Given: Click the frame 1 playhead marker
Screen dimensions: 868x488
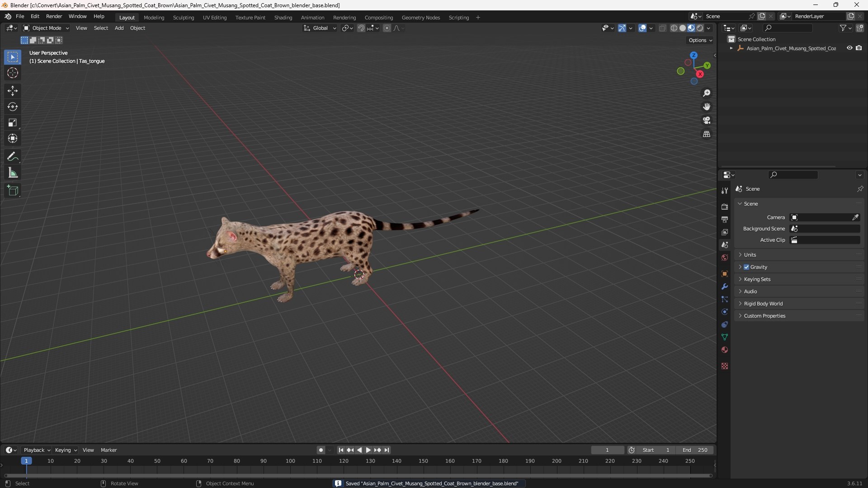Looking at the screenshot, I should [x=26, y=461].
